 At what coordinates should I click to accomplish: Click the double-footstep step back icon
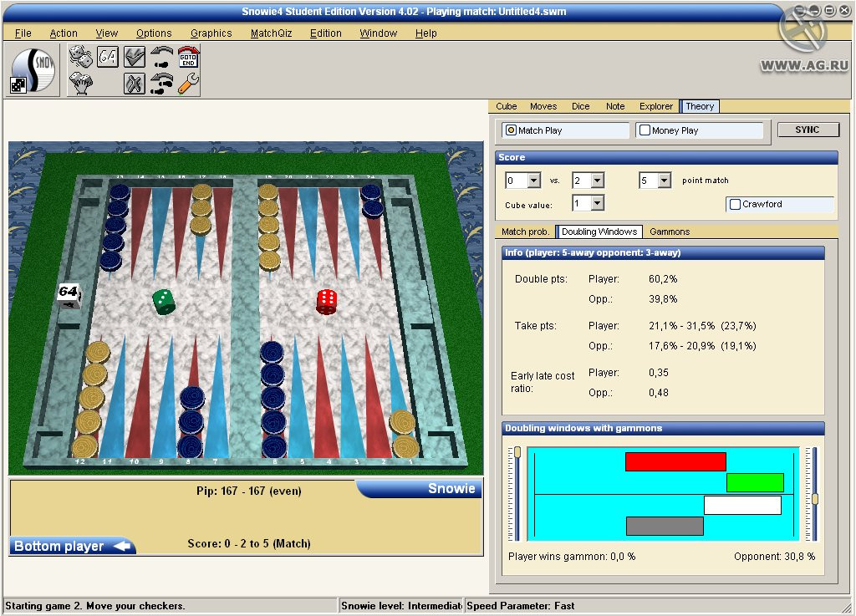click(x=161, y=84)
